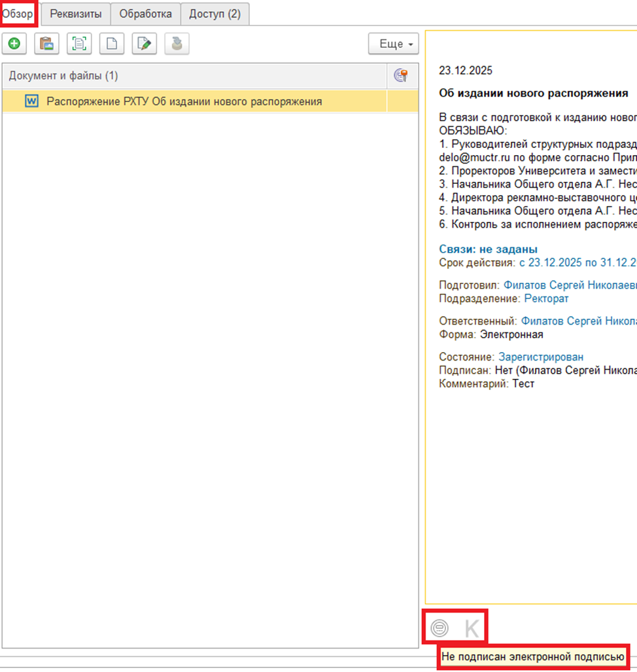The image size is (637, 672).
Task: Select the Обзор tab
Action: [18, 14]
